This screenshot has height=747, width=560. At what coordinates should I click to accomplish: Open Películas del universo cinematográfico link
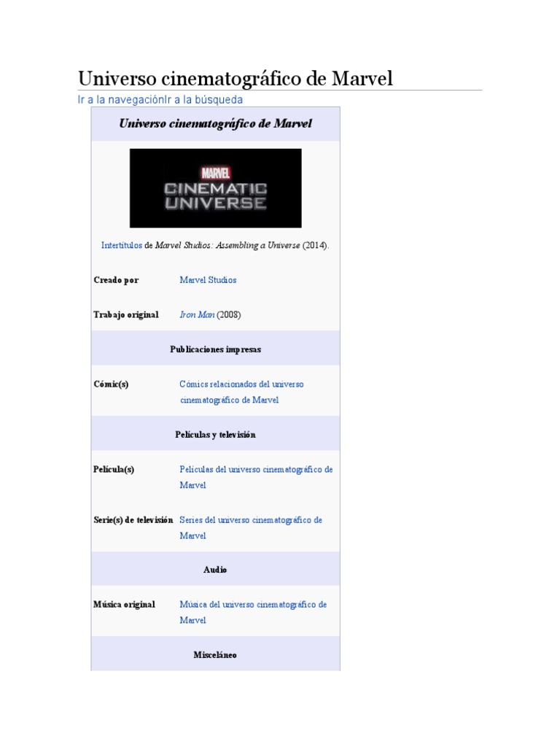[256, 477]
